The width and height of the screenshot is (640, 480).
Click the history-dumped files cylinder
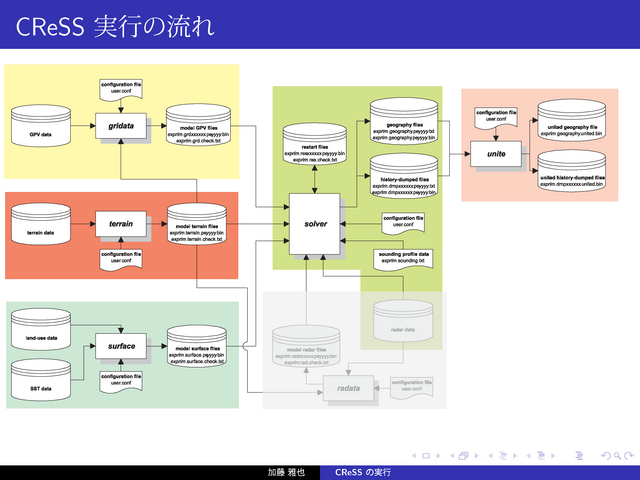click(404, 176)
